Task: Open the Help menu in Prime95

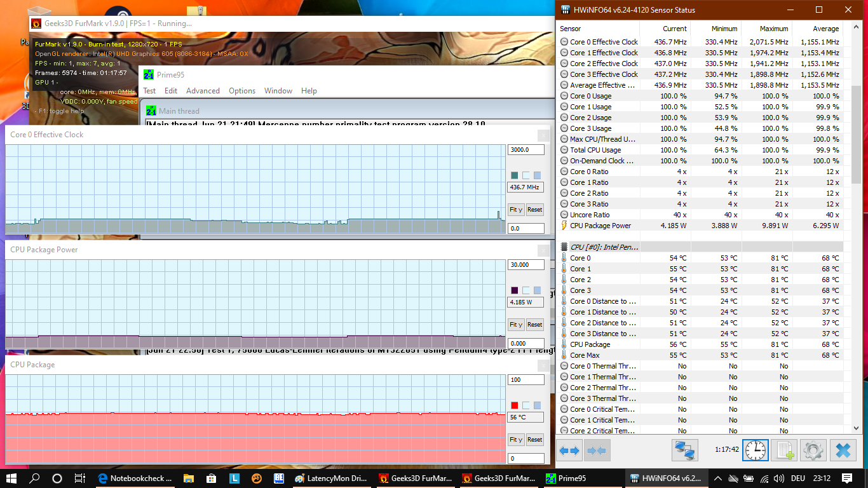Action: pos(309,91)
